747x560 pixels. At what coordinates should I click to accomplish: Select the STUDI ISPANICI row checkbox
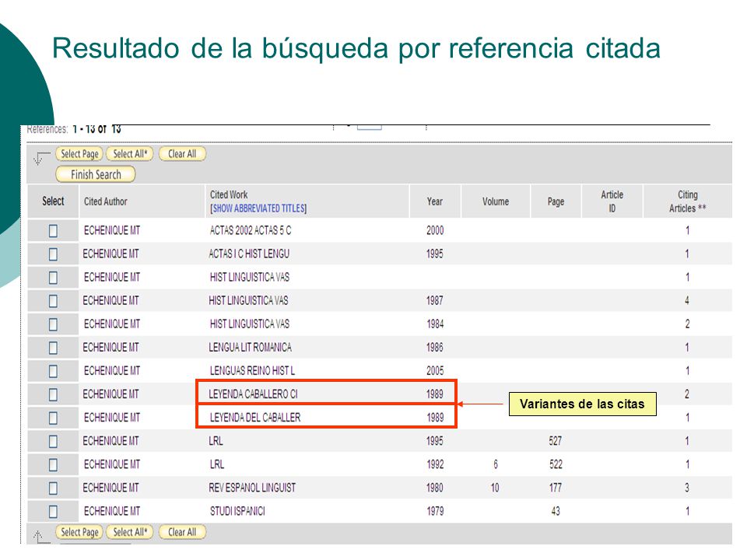point(53,512)
